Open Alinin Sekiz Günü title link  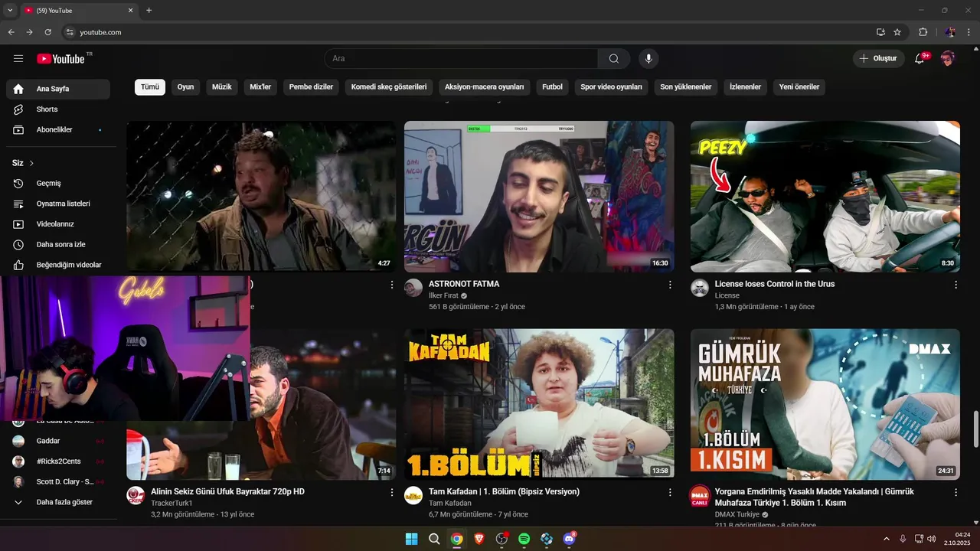point(228,491)
